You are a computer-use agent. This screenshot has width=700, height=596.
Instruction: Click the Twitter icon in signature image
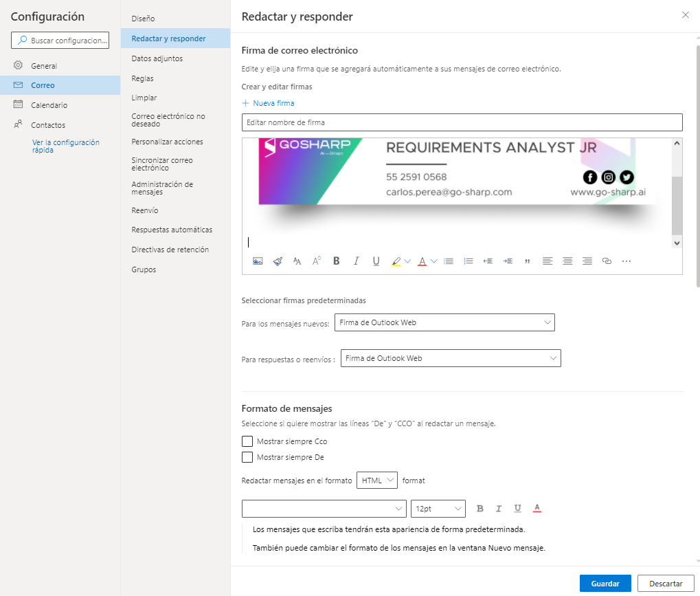(x=626, y=177)
